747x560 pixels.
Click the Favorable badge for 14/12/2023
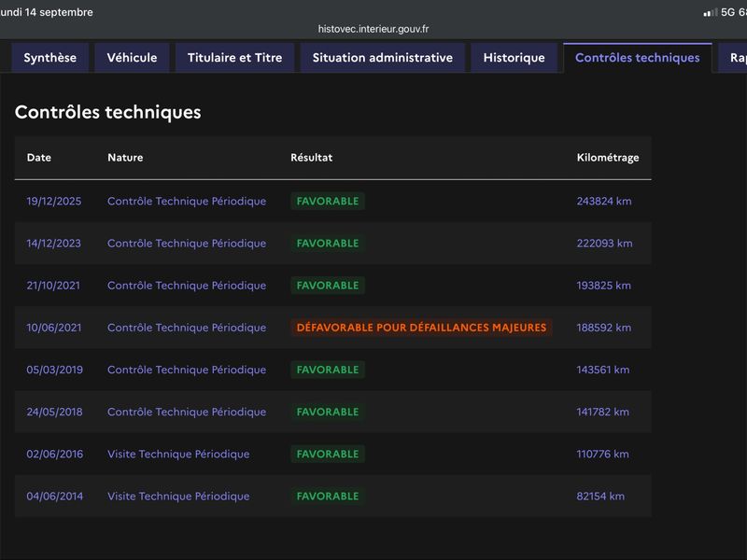[x=328, y=244]
